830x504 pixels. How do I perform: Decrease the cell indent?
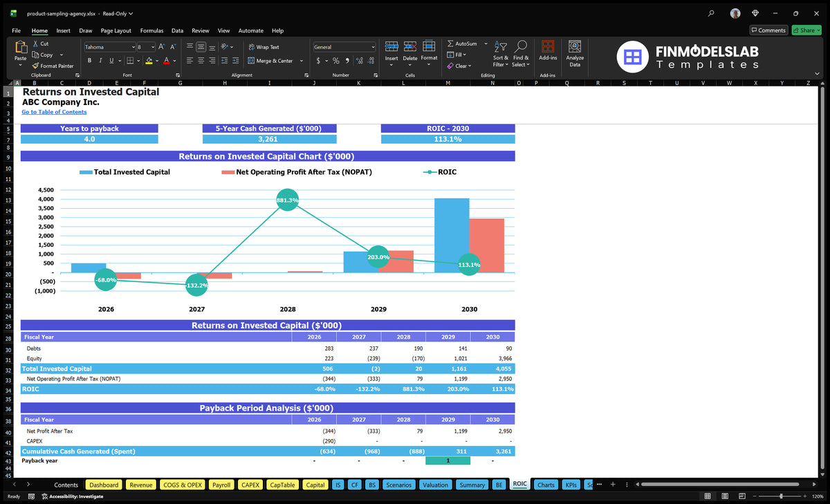(x=224, y=61)
